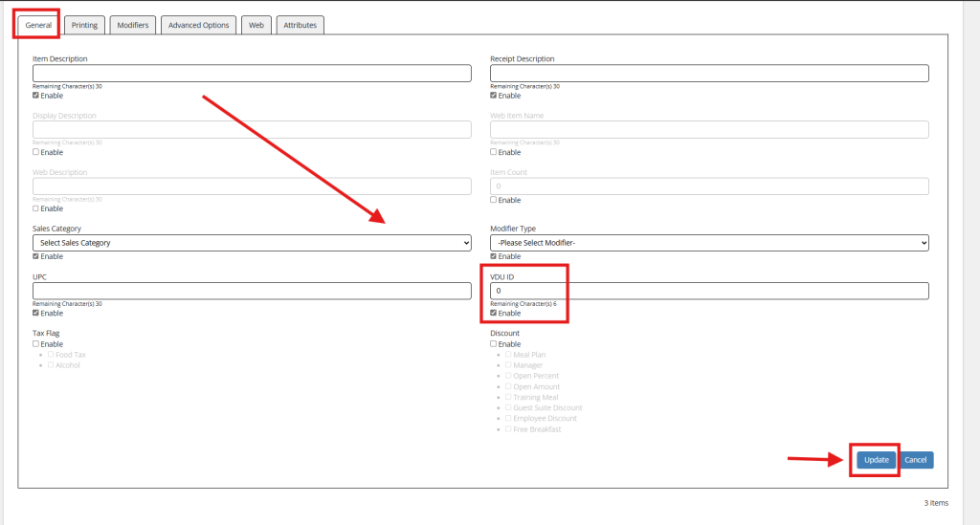Select the Advanced Options tab

[198, 25]
